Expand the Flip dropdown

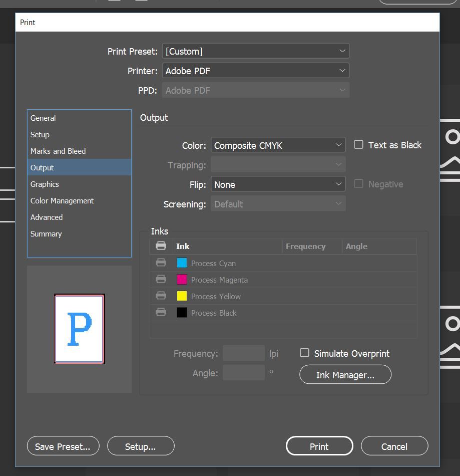tap(278, 184)
